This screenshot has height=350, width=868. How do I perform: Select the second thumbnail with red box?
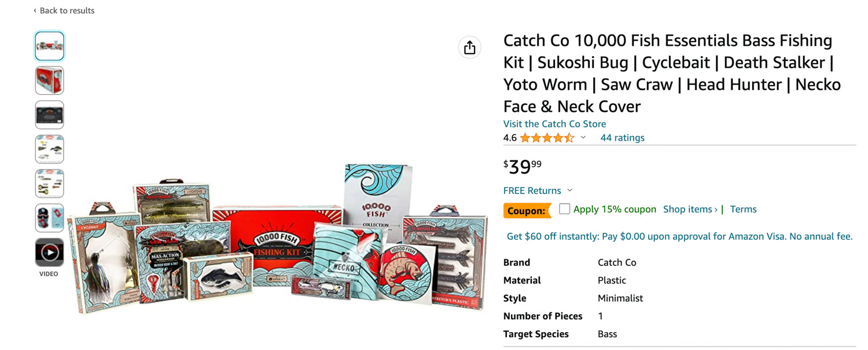pos(49,80)
